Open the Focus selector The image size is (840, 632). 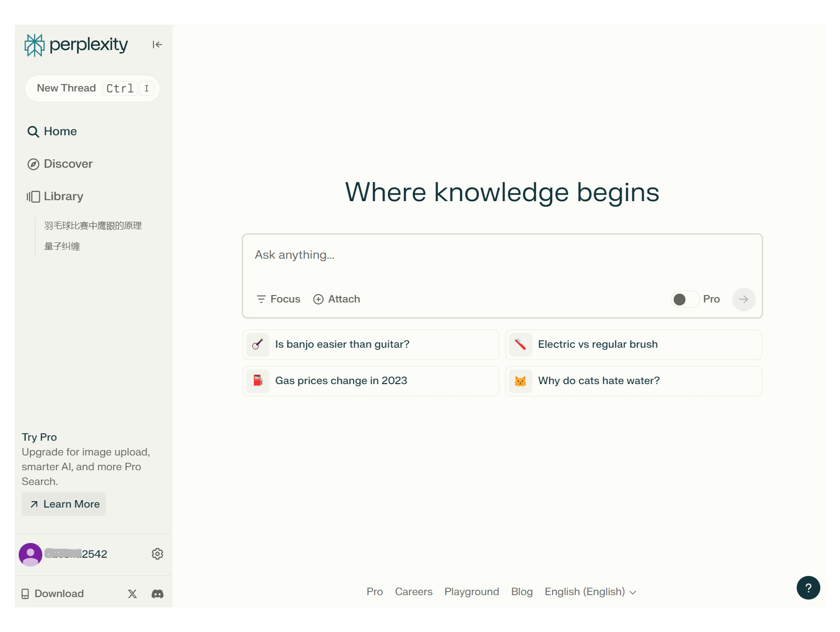279,299
